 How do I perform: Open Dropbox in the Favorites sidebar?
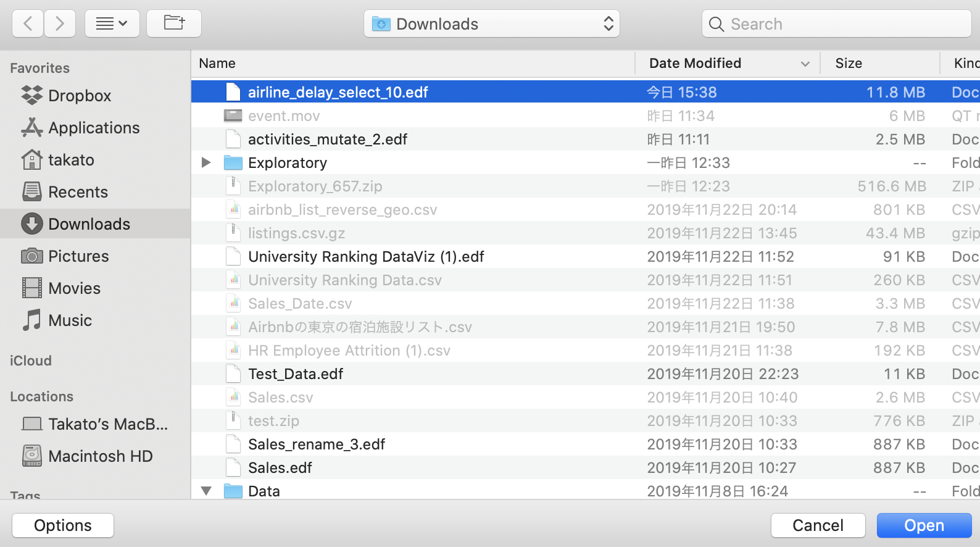tap(79, 96)
